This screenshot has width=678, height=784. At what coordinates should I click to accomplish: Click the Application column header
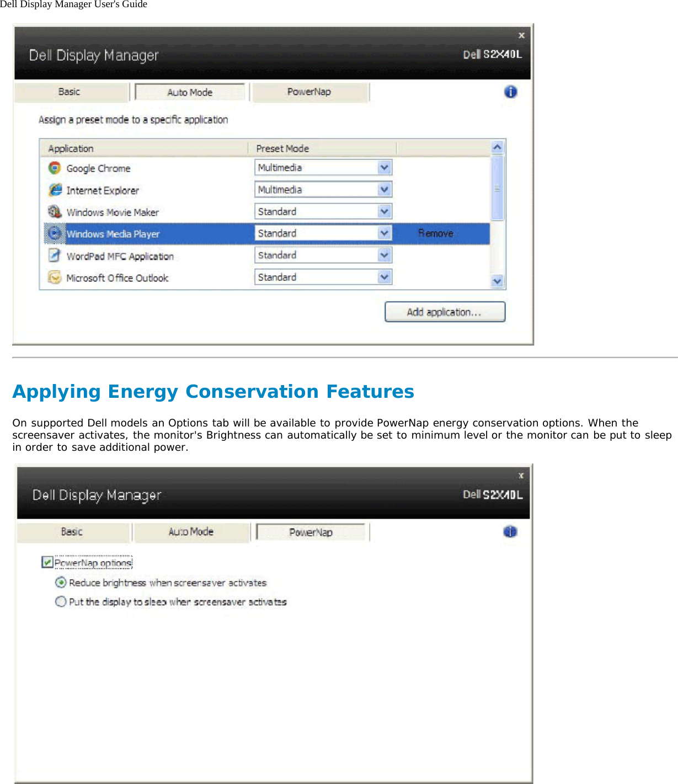[145, 148]
